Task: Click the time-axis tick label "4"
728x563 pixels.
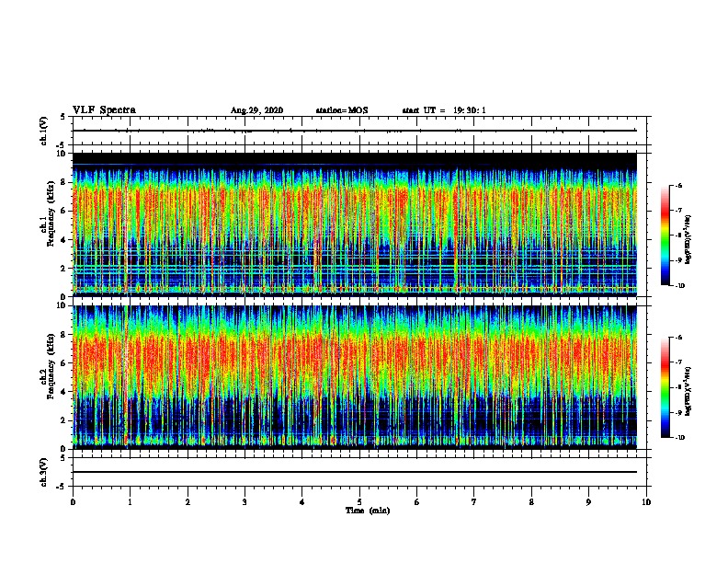Action: click(x=302, y=502)
